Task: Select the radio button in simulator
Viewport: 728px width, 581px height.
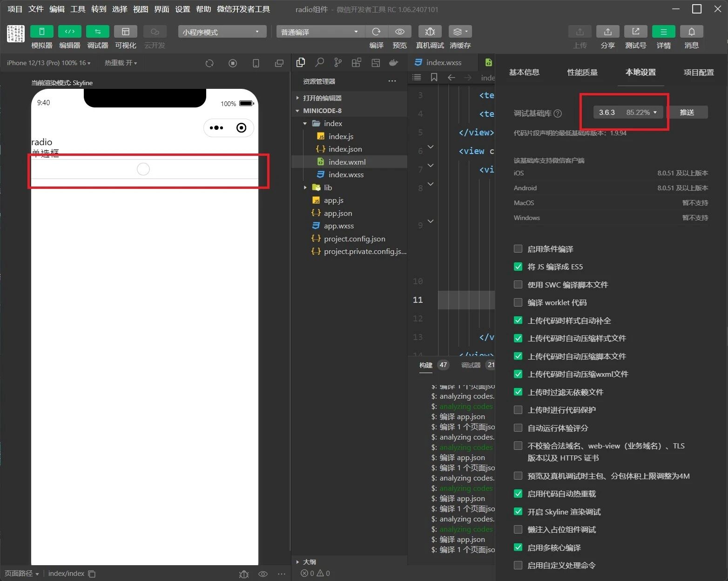Action: (143, 169)
